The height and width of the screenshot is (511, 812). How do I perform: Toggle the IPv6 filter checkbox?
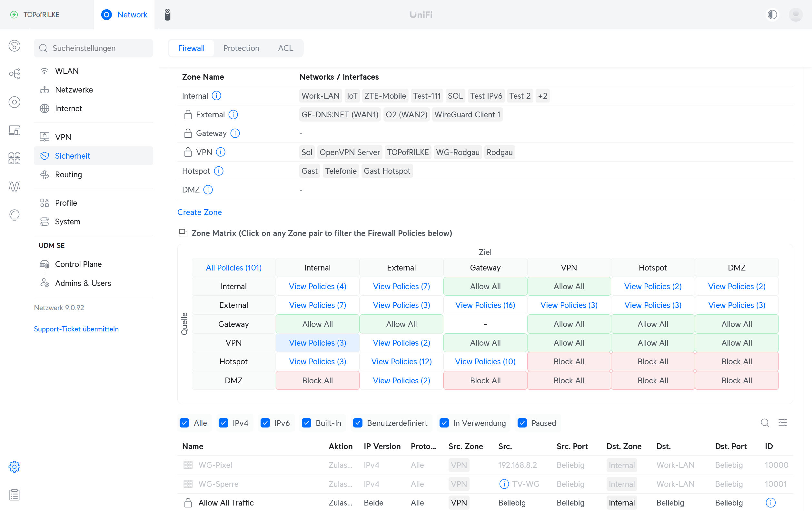(265, 423)
